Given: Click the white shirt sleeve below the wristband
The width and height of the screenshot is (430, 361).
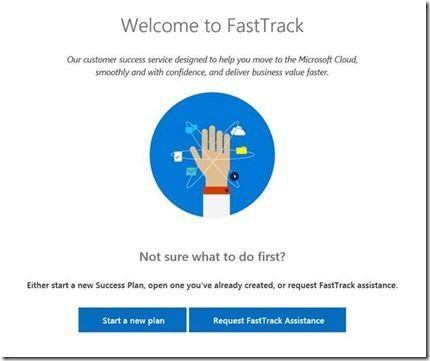Looking at the screenshot, I should click(216, 206).
